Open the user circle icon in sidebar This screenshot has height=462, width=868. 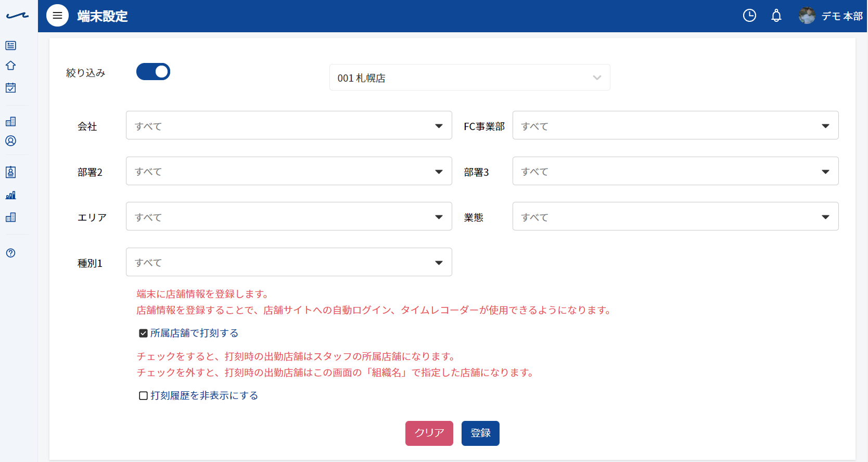pos(10,141)
